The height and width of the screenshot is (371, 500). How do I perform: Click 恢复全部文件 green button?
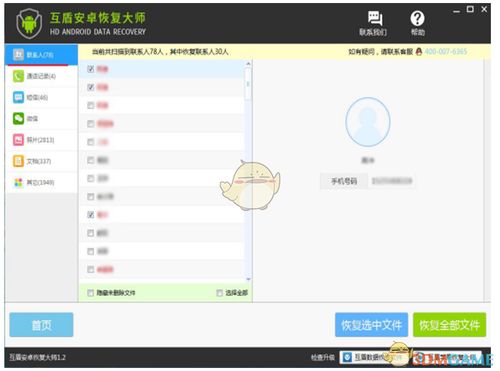(x=449, y=325)
